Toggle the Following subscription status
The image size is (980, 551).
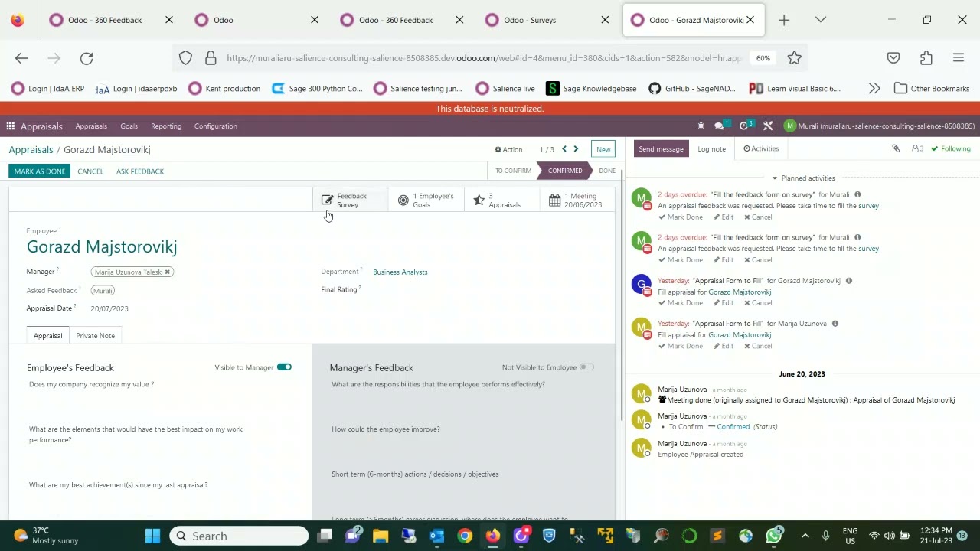click(951, 148)
